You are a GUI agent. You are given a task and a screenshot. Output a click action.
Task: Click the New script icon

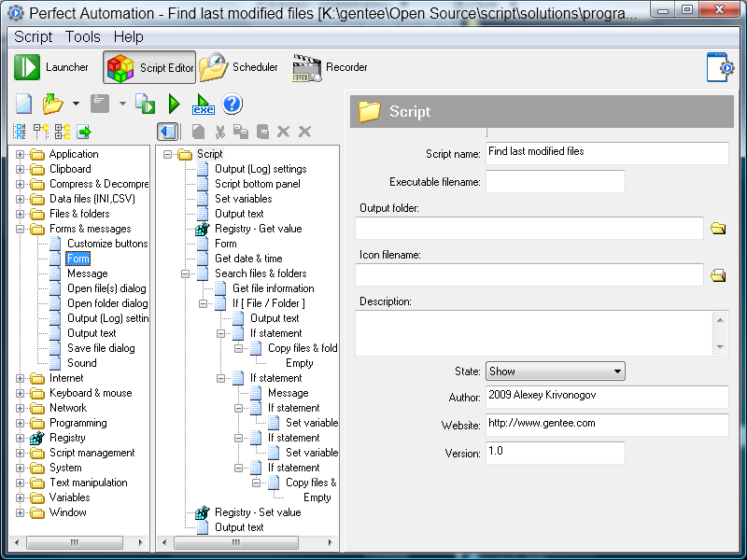click(x=23, y=104)
